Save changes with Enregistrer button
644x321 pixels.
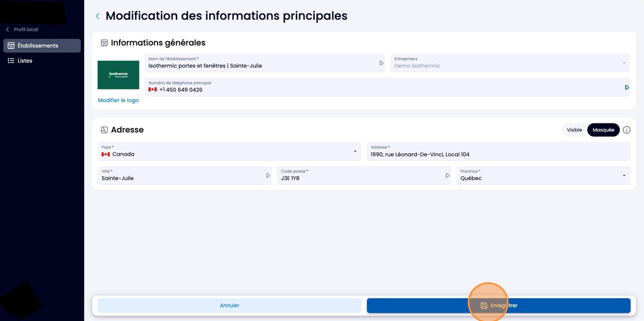pos(499,305)
